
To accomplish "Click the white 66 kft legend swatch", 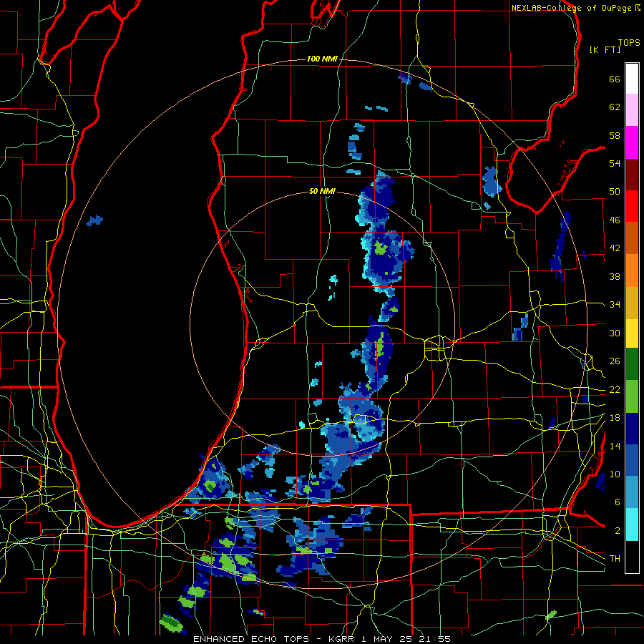I will 632,79.
